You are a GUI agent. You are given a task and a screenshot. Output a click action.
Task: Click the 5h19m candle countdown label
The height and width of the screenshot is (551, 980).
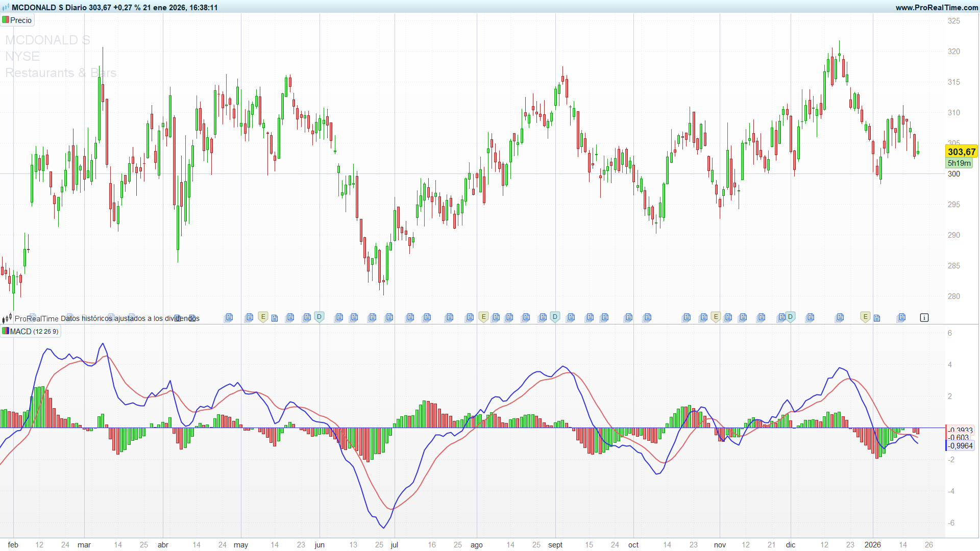click(959, 163)
